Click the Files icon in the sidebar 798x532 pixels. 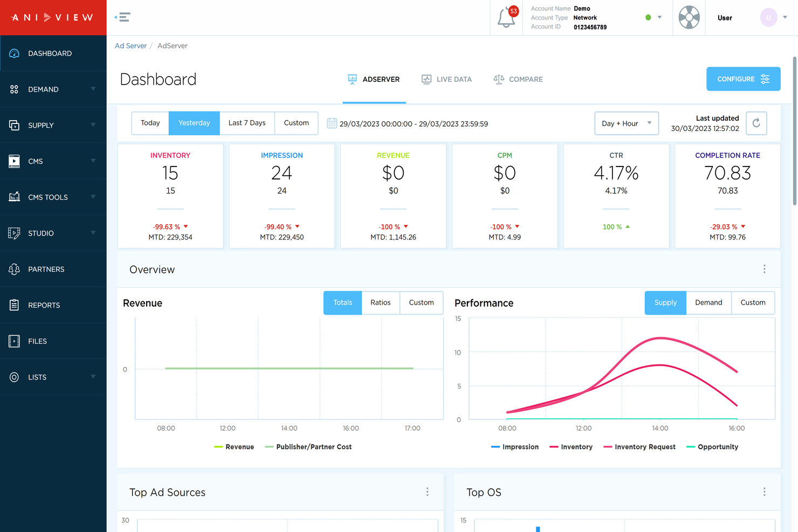pyautogui.click(x=14, y=341)
